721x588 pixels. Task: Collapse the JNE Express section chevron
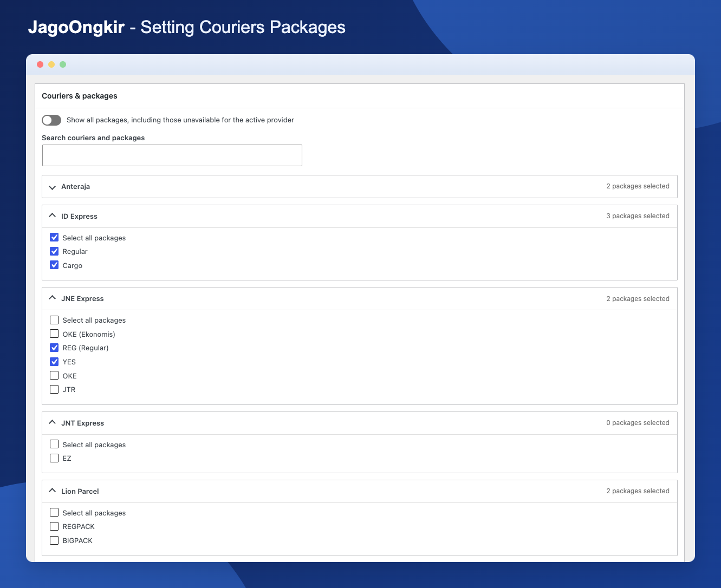tap(53, 298)
